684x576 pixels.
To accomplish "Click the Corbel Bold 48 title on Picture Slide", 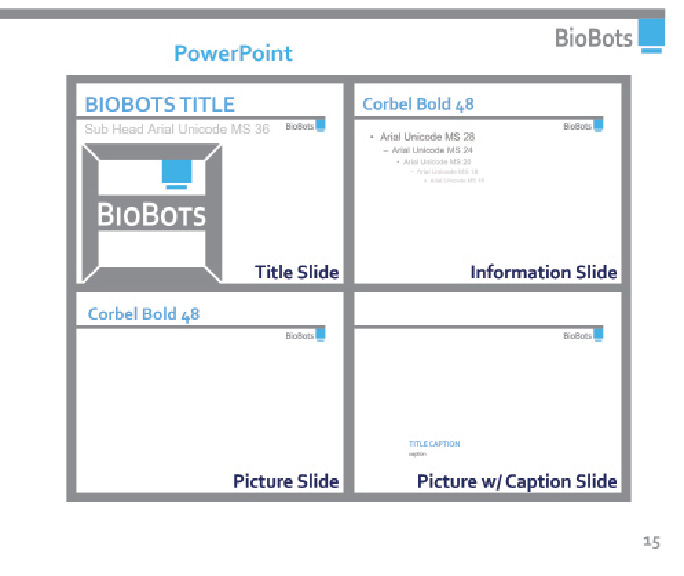I will pos(144,314).
